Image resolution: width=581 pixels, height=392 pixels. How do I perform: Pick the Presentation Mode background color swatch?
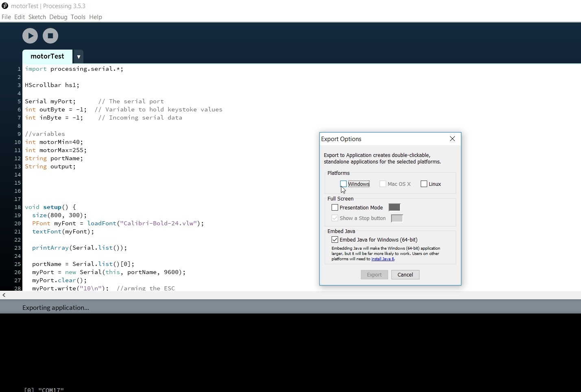[x=395, y=207]
